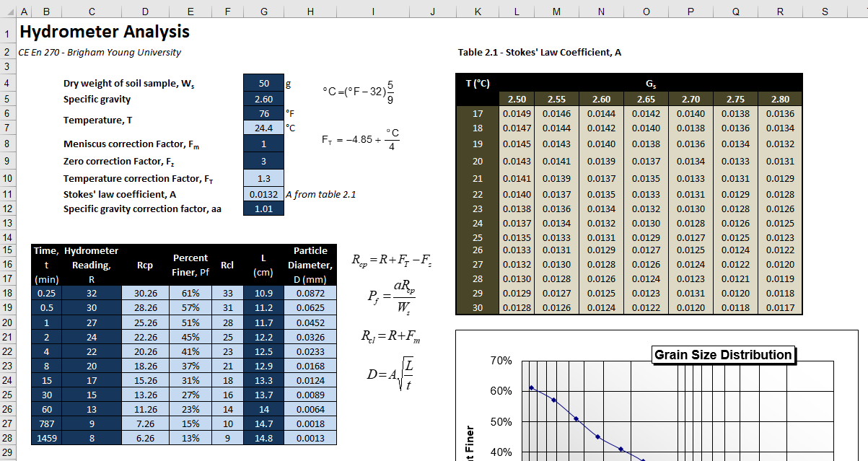
Task: Select the Rcp = R + FT − Fz equation
Action: pyautogui.click(x=392, y=261)
